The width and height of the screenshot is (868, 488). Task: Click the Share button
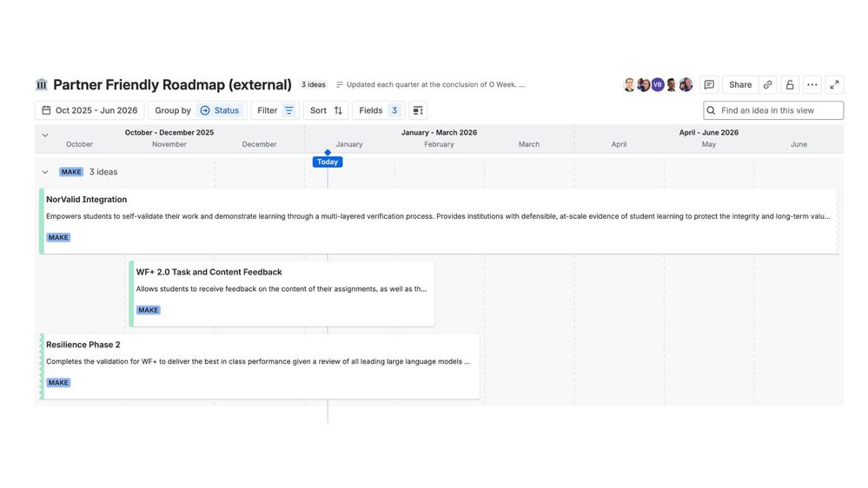point(740,84)
